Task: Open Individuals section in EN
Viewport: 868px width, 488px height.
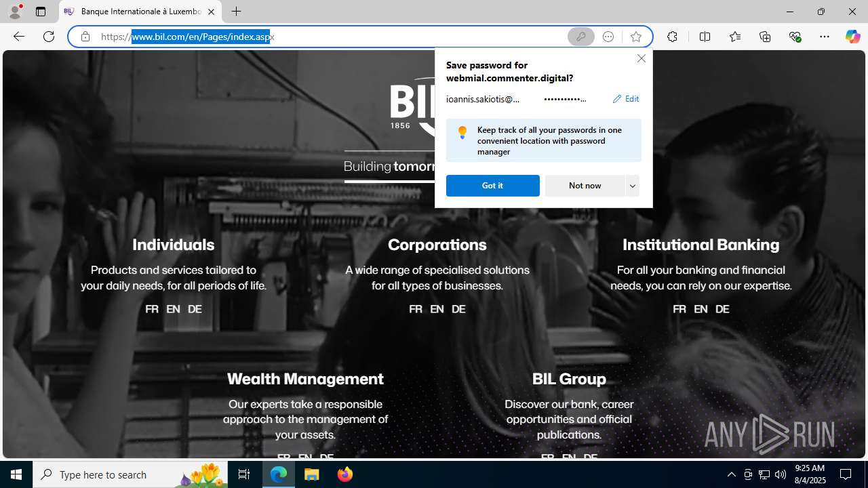Action: coord(173,309)
